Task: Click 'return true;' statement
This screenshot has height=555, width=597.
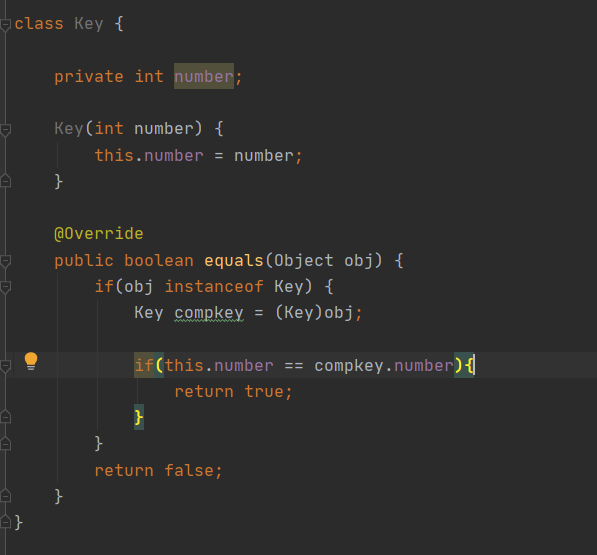Action: tap(233, 392)
